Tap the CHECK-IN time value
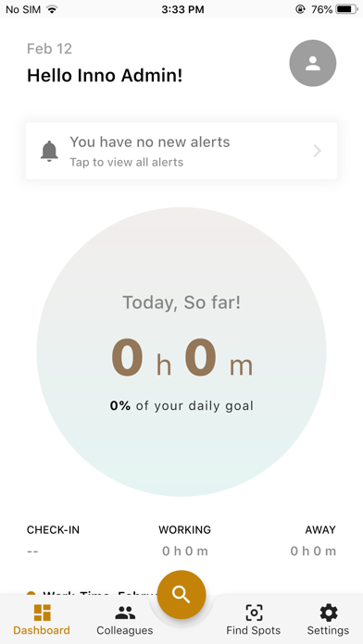This screenshot has width=363, height=644. [x=32, y=551]
